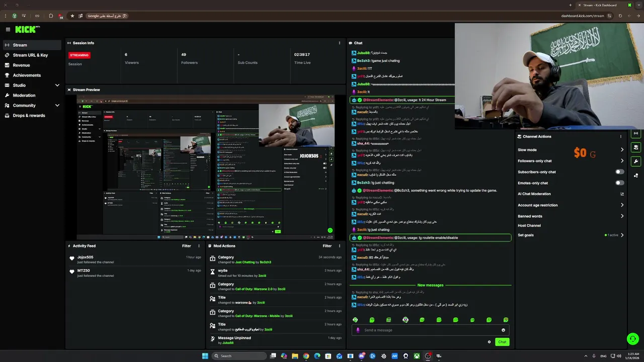Screen dimensions: 644x362
Task: Open File Explorer from the taskbar
Action: tap(295, 356)
